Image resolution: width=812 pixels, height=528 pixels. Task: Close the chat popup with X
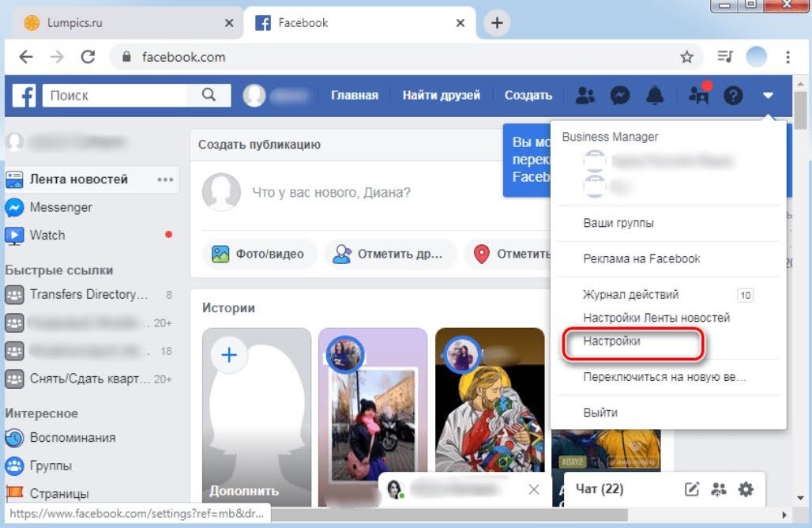tap(534, 489)
